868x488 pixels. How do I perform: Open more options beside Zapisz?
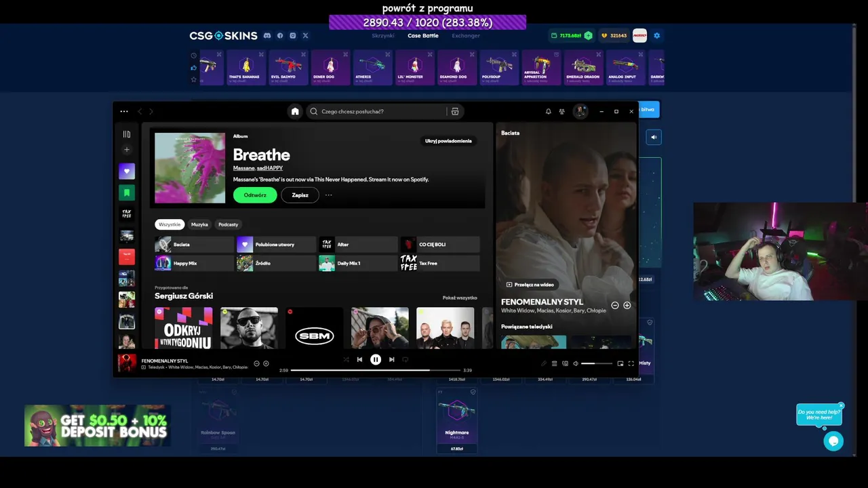tap(328, 195)
